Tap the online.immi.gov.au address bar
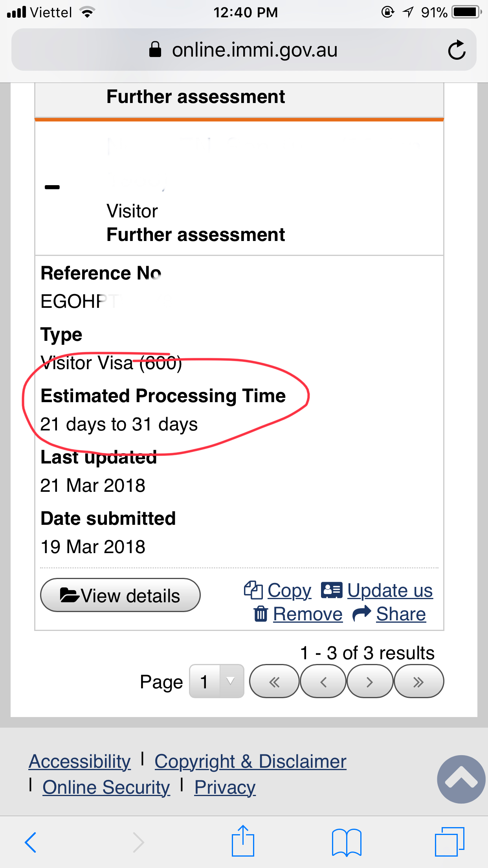488x868 pixels. pyautogui.click(x=244, y=50)
